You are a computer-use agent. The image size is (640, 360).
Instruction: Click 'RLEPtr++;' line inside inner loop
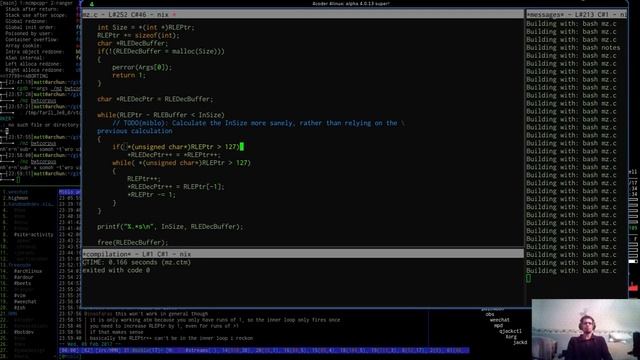pos(144,179)
